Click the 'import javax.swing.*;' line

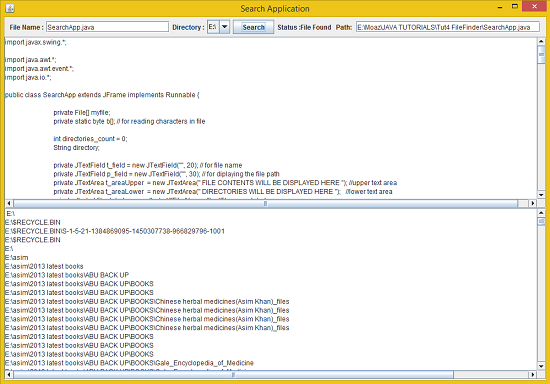[x=35, y=42]
